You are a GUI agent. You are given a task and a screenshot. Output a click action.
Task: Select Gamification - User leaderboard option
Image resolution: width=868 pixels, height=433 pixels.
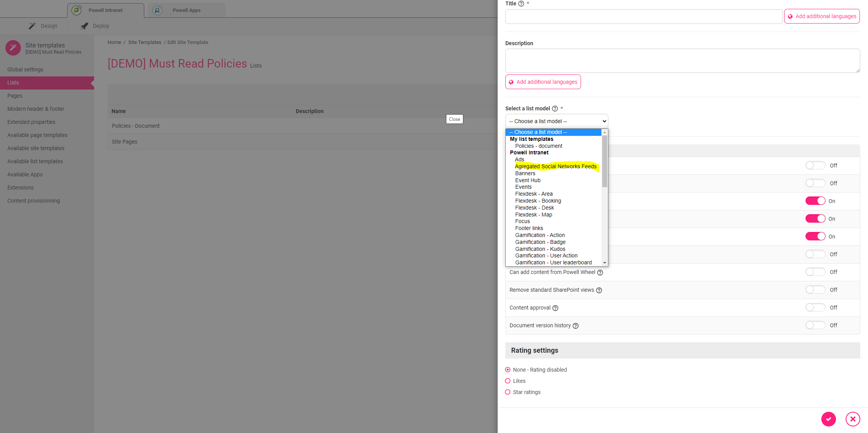(x=553, y=262)
